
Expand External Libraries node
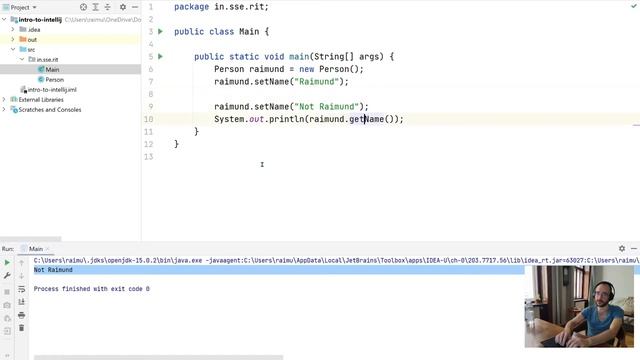coord(4,99)
